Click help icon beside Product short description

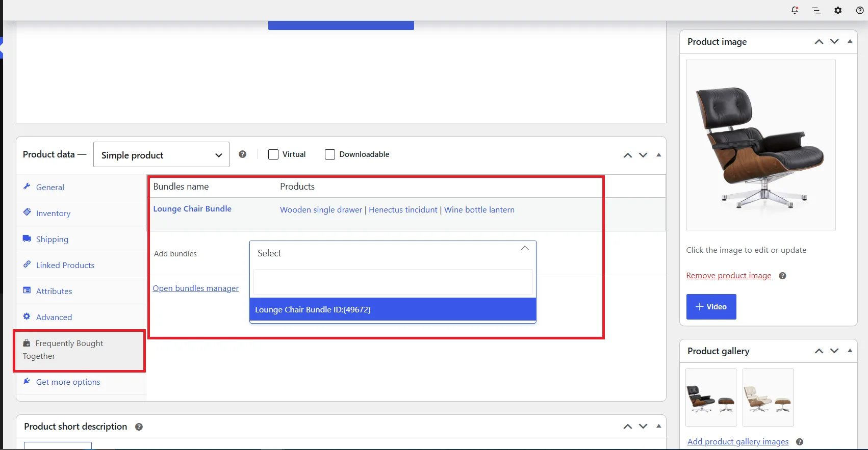139,427
